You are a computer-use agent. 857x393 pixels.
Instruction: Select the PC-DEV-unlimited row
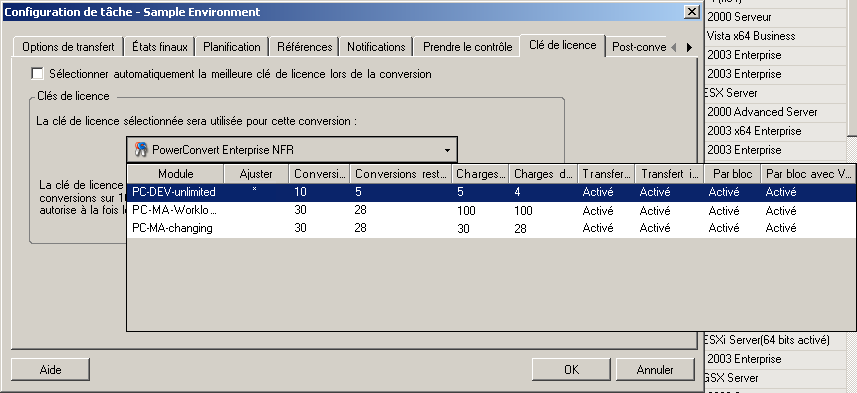coord(491,192)
